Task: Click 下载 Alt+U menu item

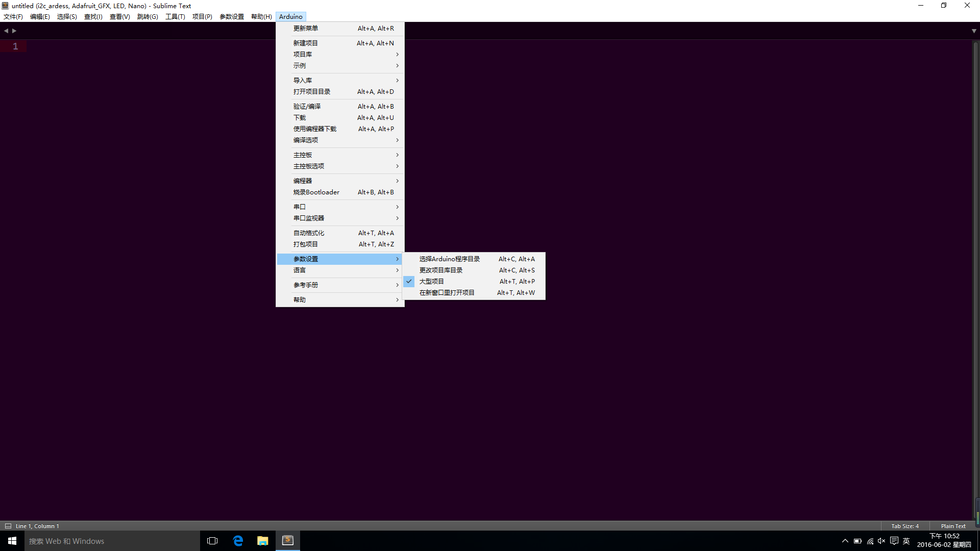Action: point(340,117)
